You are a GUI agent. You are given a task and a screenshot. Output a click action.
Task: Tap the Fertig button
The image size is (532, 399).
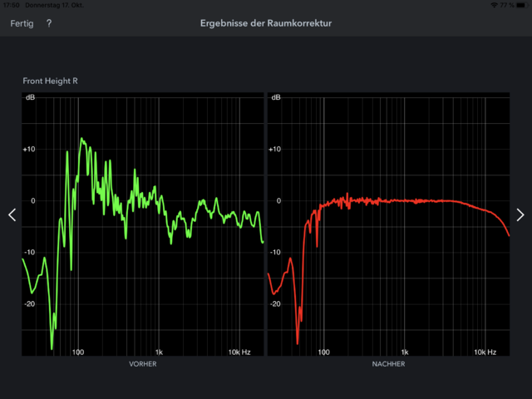pos(22,23)
